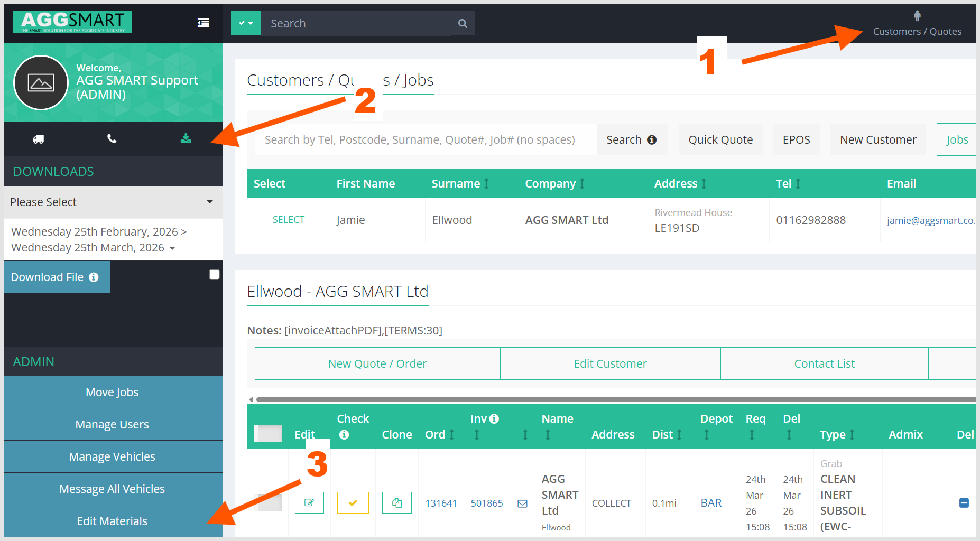Click the customer Search button
980x541 pixels.
tap(632, 139)
